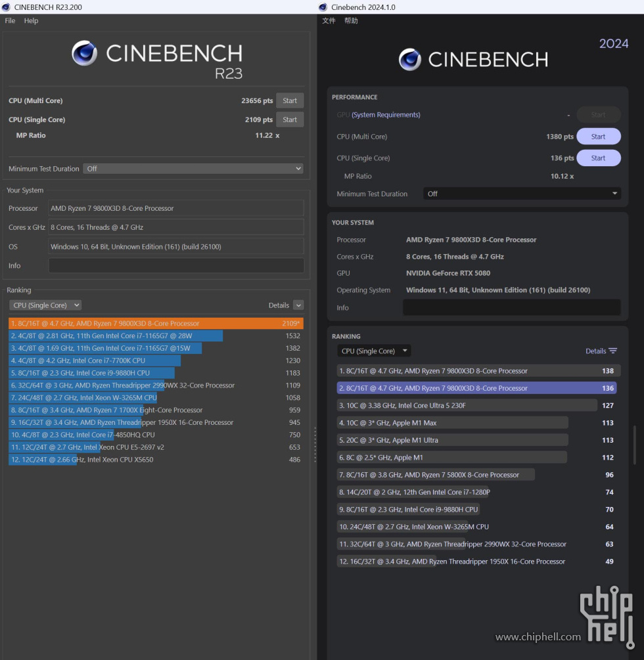Expand the R23 ranking Details arrow
The image size is (644, 660).
click(x=298, y=305)
